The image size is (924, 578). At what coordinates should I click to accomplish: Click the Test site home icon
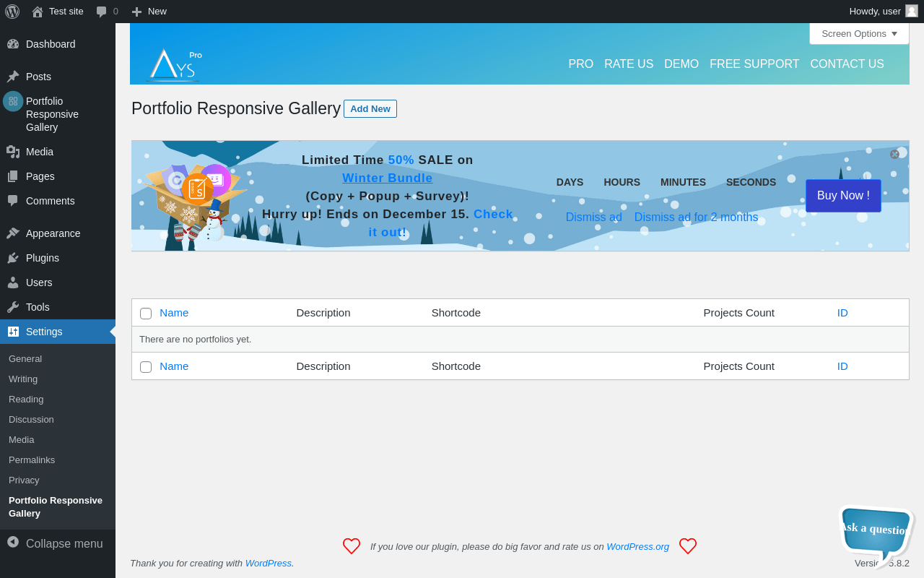(38, 12)
